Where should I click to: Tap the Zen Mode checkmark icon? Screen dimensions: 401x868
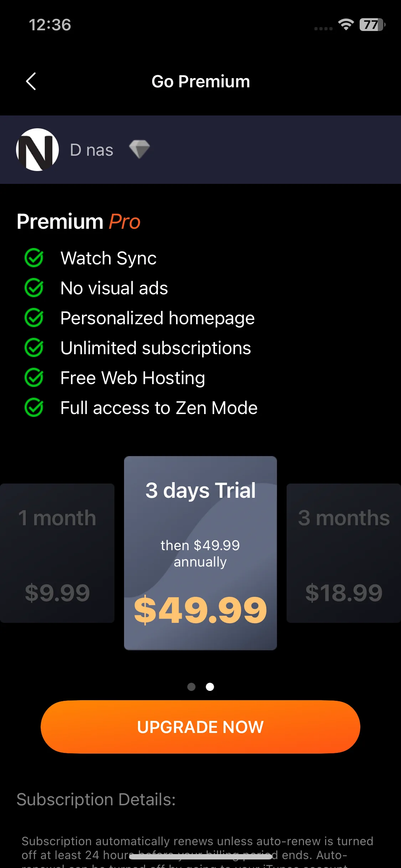point(34,408)
